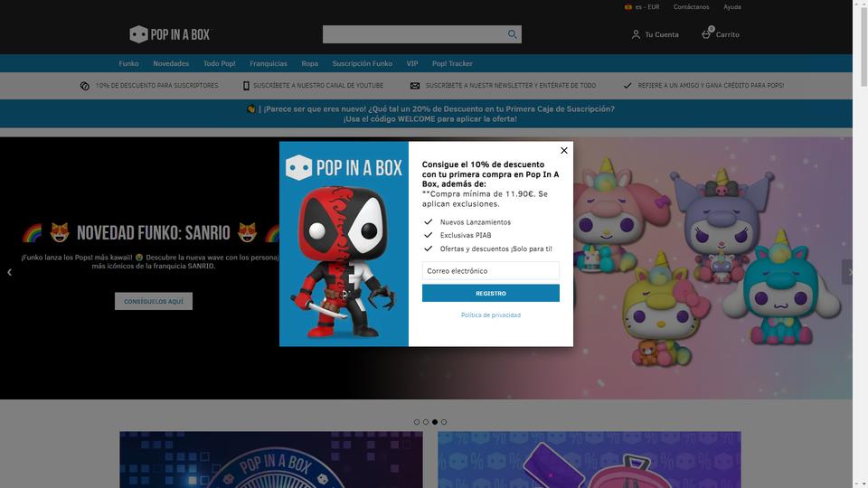Click the Ayuda link
This screenshot has width=868, height=488.
[x=731, y=7]
